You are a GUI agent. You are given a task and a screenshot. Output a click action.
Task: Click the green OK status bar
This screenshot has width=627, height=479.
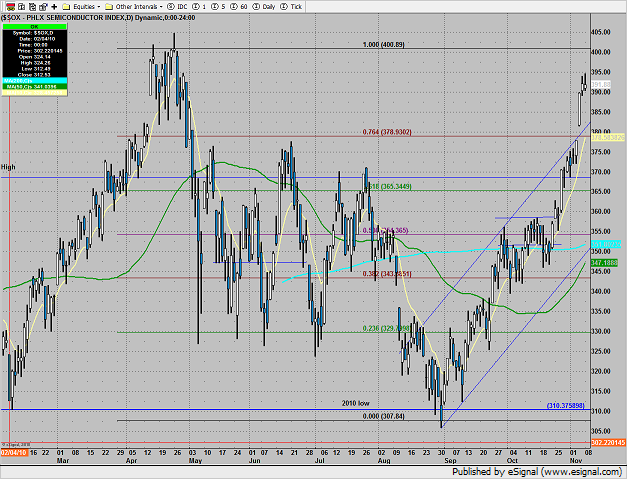[34, 27]
